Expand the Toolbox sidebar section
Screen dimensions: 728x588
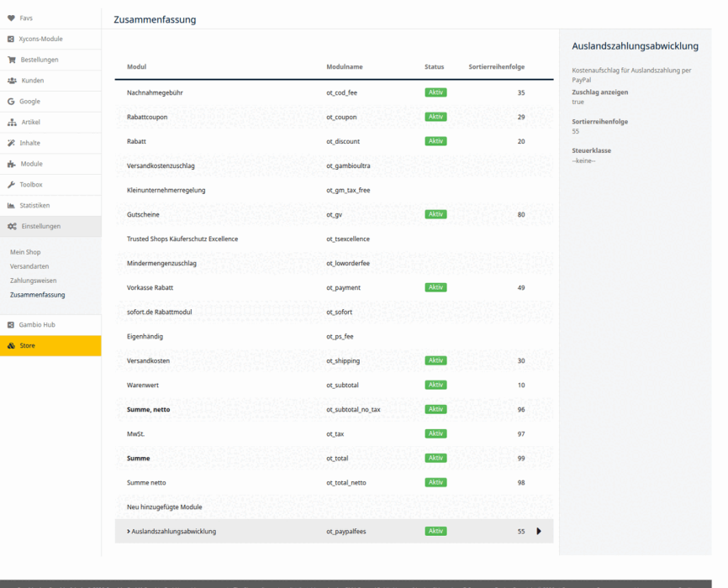50,185
